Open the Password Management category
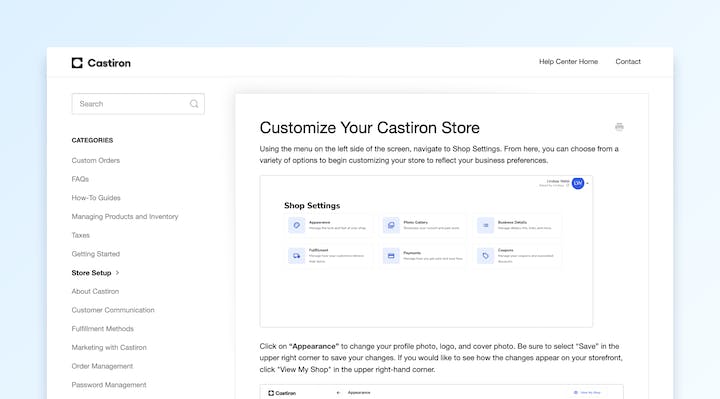Image resolution: width=720 pixels, height=399 pixels. pyautogui.click(x=109, y=385)
